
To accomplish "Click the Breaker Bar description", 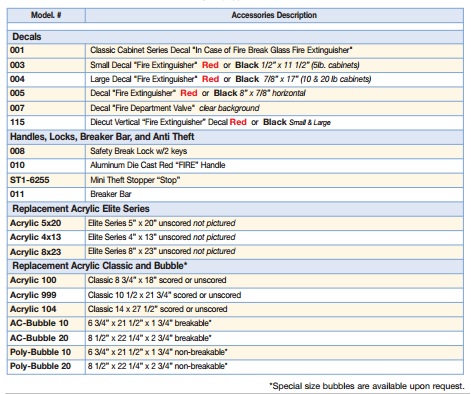I will click(111, 194).
